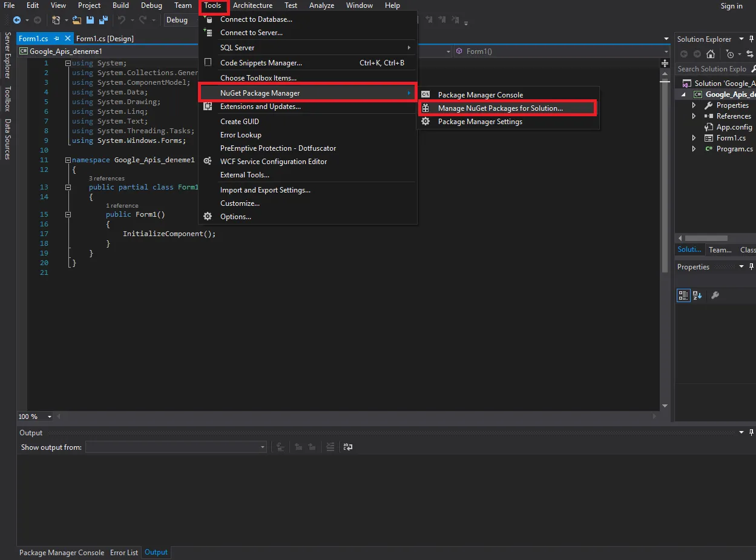Click the pin icon of Solution Explorer panel
The image size is (756, 560).
pos(751,39)
